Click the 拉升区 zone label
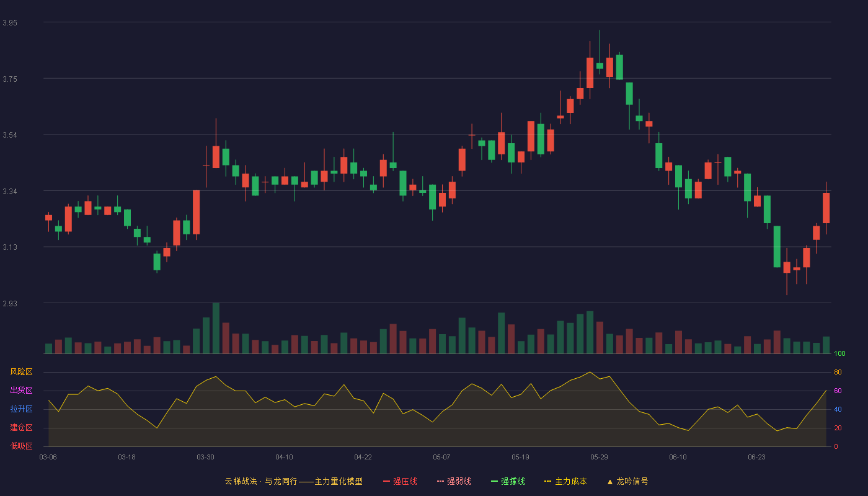The image size is (868, 496). pyautogui.click(x=21, y=409)
